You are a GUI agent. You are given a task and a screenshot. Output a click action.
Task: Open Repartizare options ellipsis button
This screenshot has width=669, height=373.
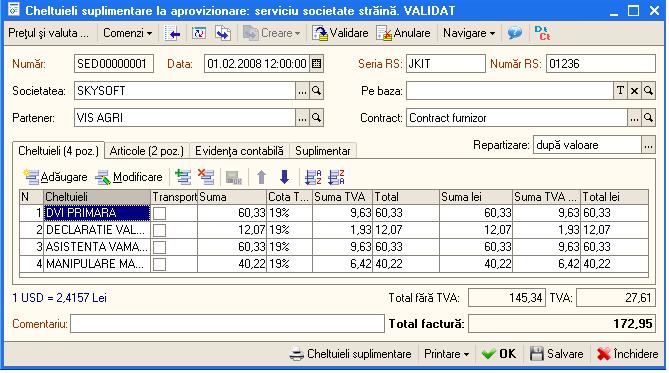(648, 145)
